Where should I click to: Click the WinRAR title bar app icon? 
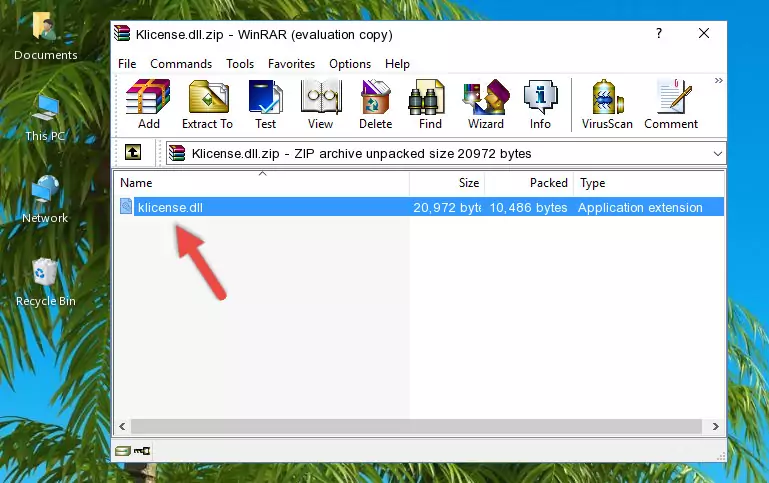point(122,33)
